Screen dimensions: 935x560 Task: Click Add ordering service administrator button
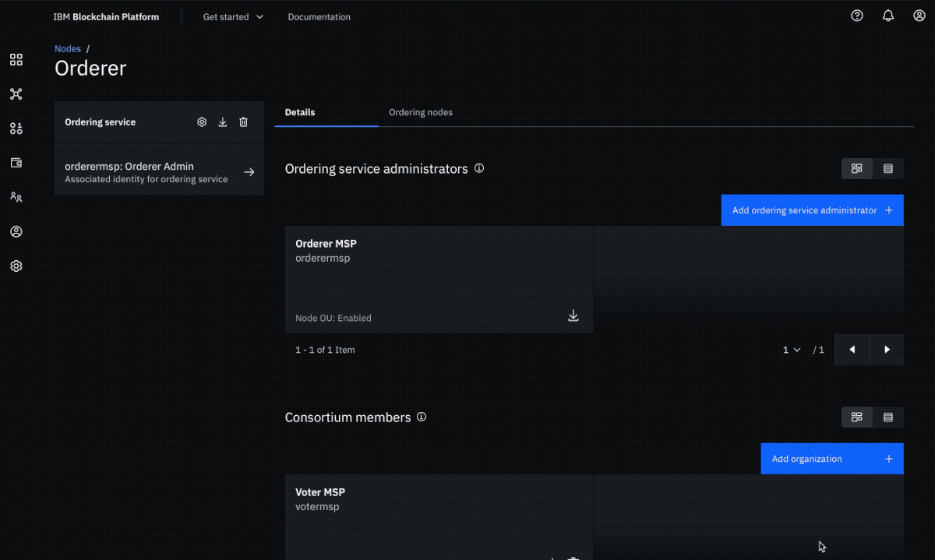coord(813,210)
